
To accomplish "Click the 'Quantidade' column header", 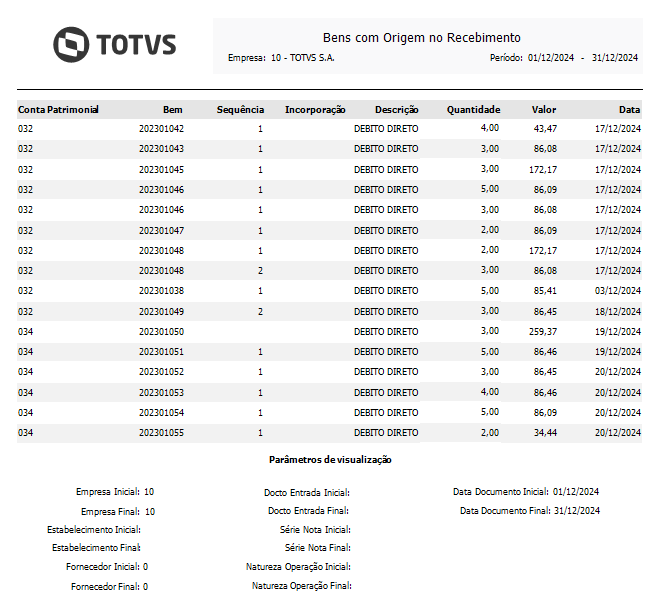I will tap(473, 110).
